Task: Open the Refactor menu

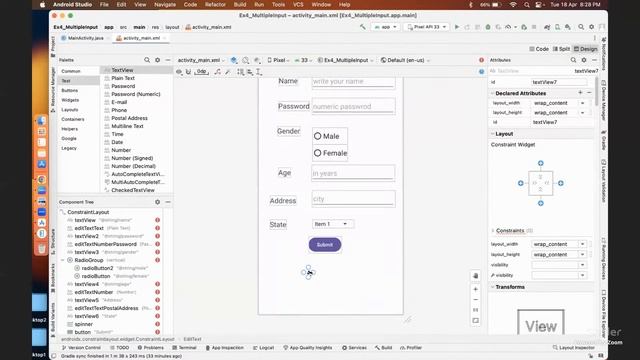Action: 215,4
